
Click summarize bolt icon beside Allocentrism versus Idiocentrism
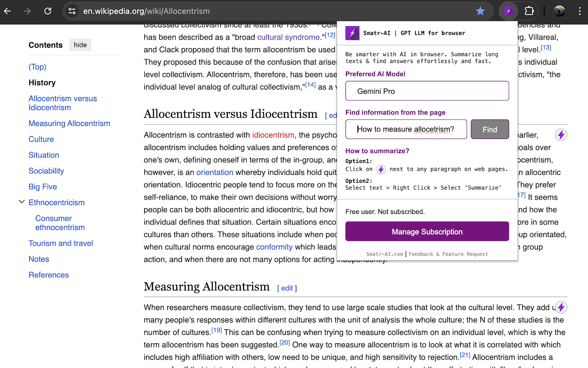pyautogui.click(x=560, y=135)
